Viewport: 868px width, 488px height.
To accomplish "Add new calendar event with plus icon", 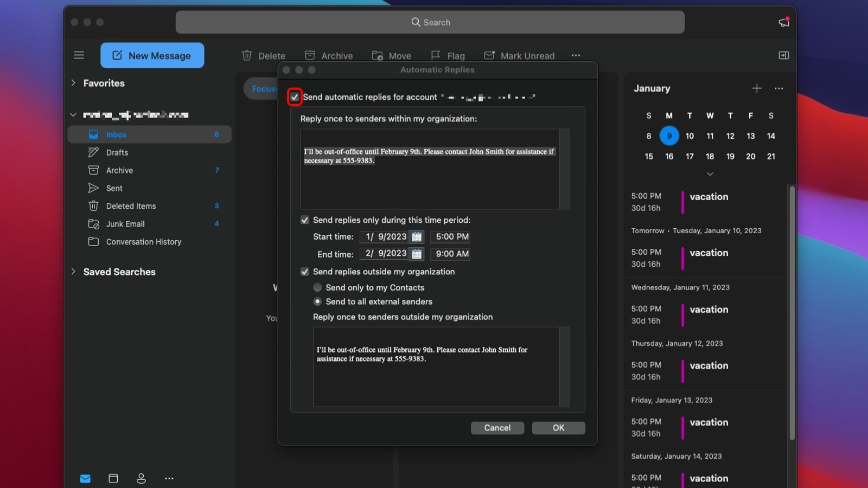I will pos(757,88).
